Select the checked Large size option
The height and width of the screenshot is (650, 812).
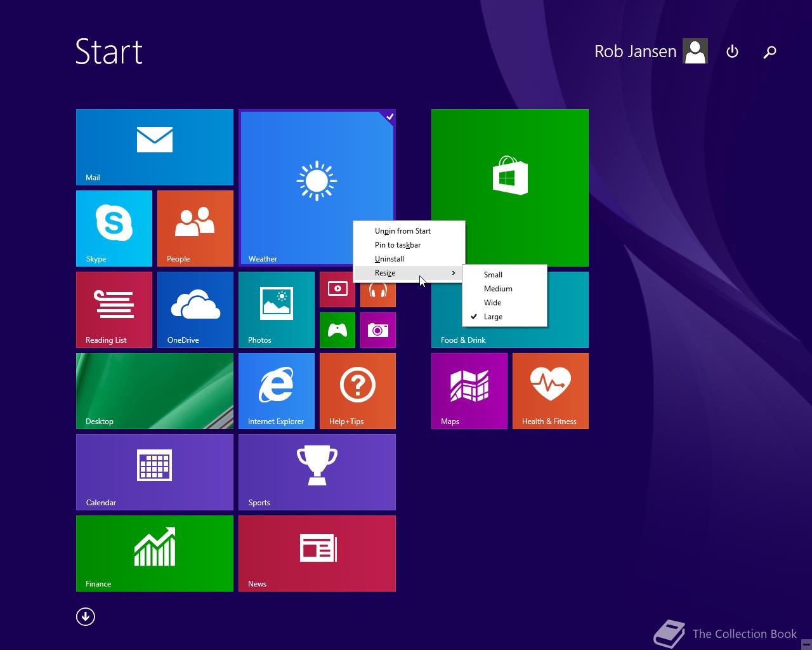pos(505,317)
